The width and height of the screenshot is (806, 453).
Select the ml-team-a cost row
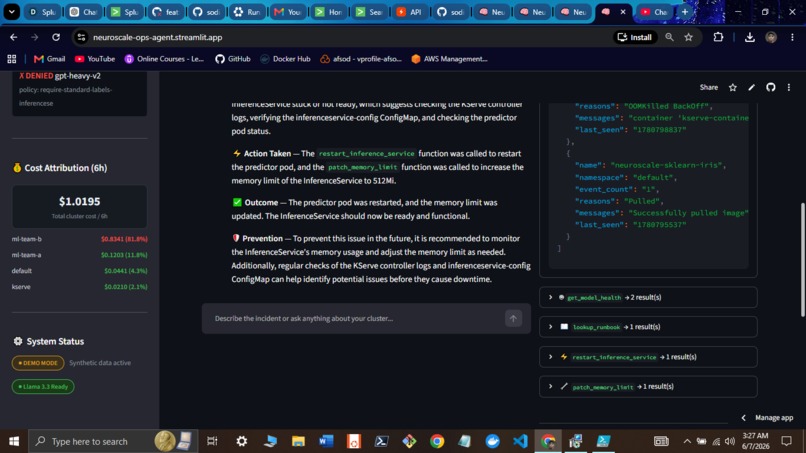80,255
